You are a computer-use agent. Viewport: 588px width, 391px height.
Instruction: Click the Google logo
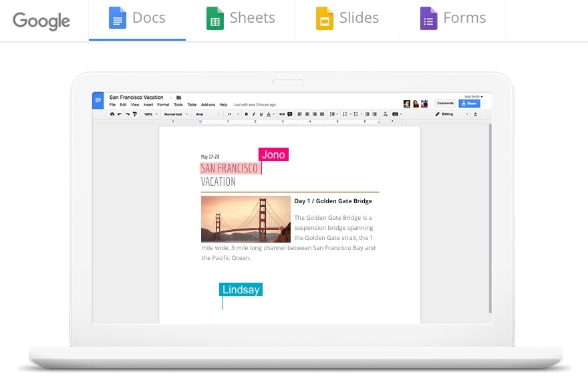[x=41, y=21]
